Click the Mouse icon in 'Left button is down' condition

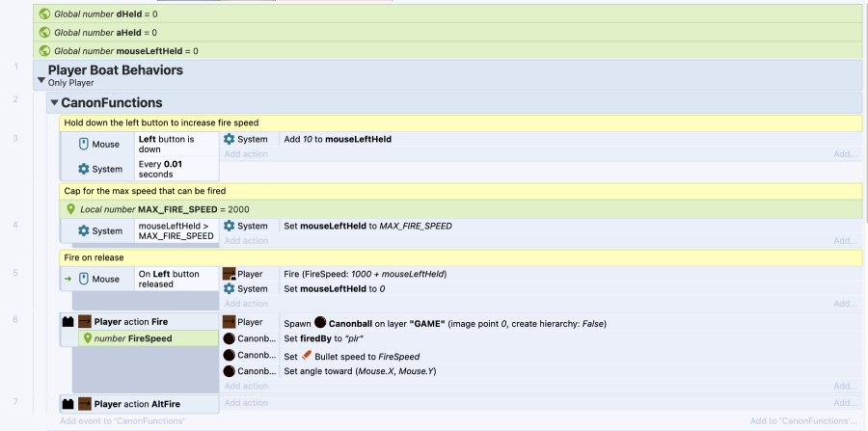tap(84, 145)
